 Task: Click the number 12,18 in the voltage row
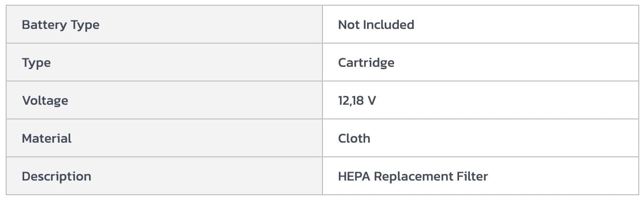tap(351, 100)
